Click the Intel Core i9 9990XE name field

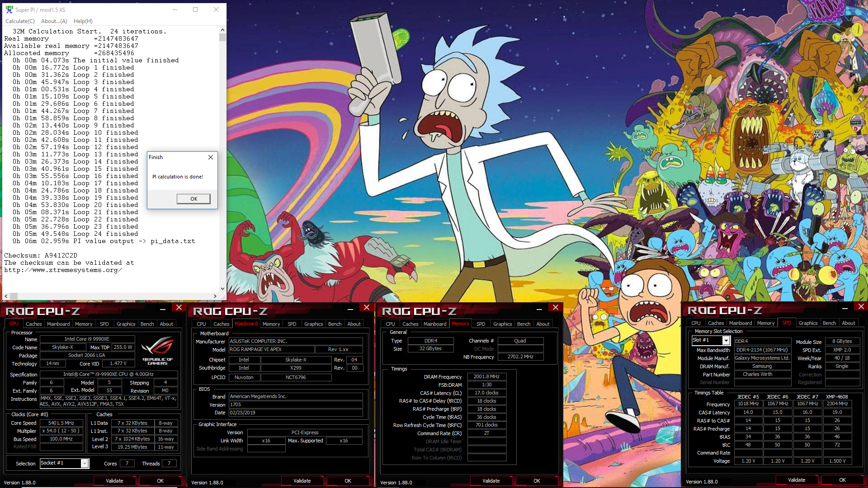tap(87, 339)
